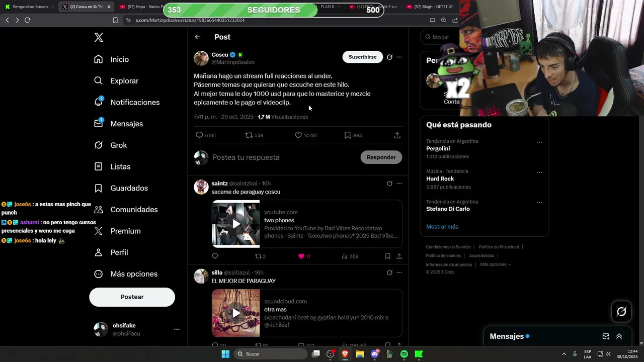
Task: Click the Responder button
Action: (x=381, y=157)
